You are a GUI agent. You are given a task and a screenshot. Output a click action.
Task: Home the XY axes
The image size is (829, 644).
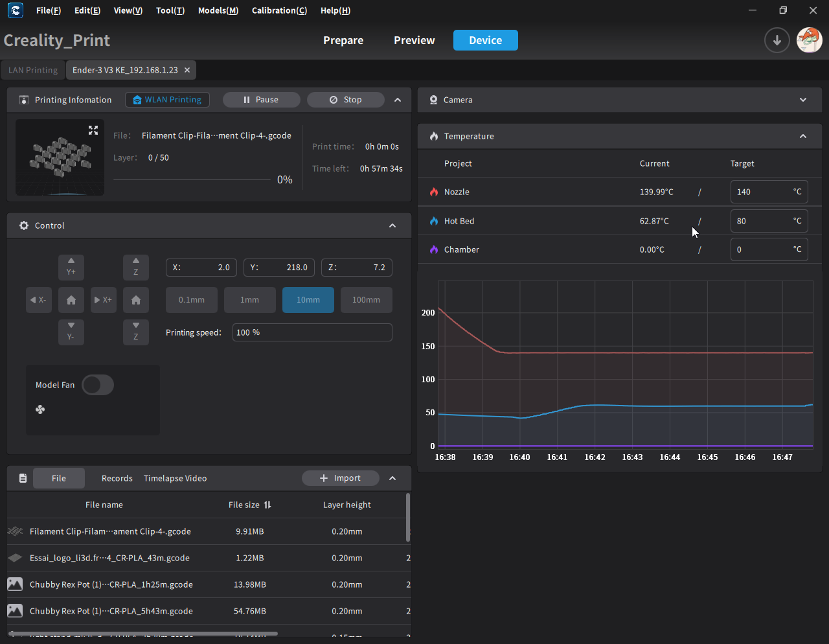[x=71, y=300]
